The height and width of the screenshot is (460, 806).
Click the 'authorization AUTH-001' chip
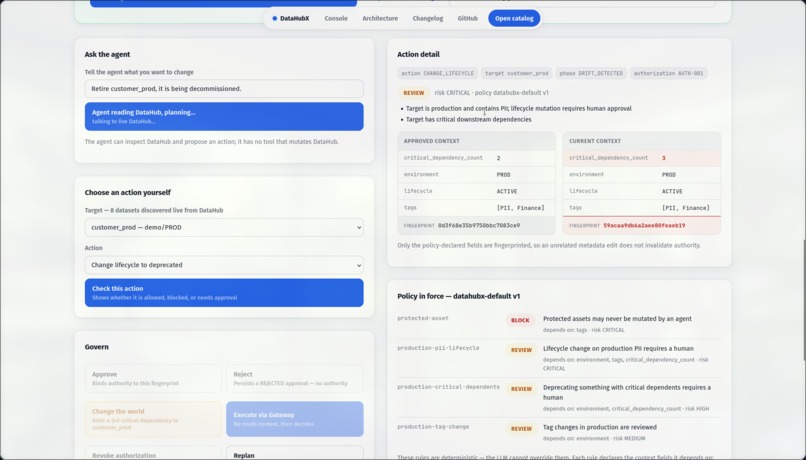pos(668,73)
